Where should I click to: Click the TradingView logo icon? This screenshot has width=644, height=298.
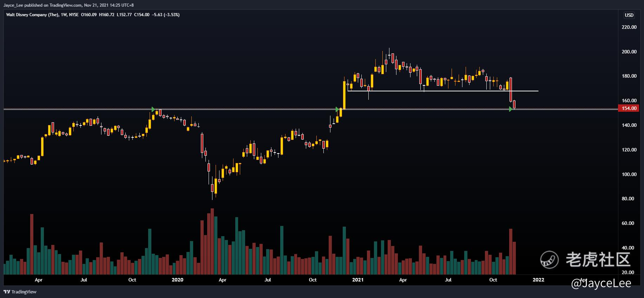coord(7,292)
